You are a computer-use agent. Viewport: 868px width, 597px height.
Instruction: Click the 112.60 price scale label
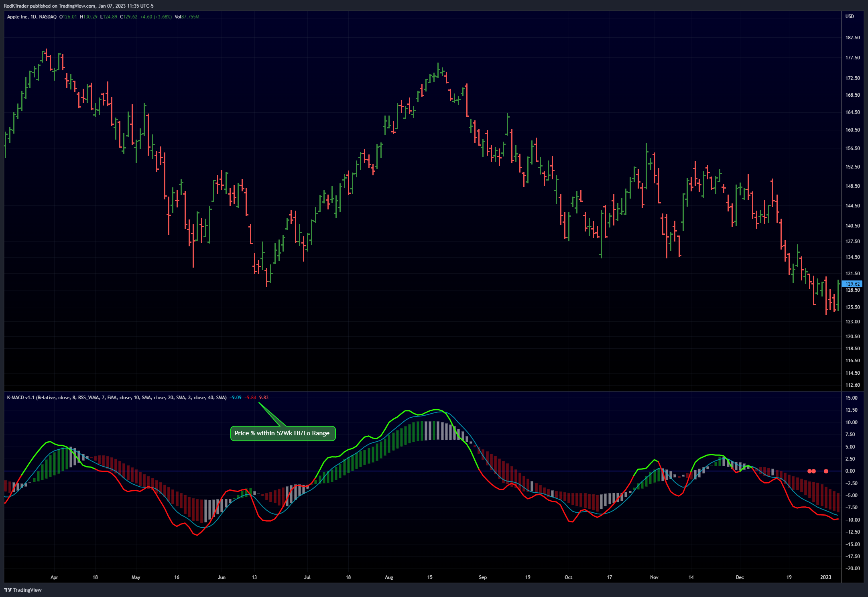tap(853, 385)
